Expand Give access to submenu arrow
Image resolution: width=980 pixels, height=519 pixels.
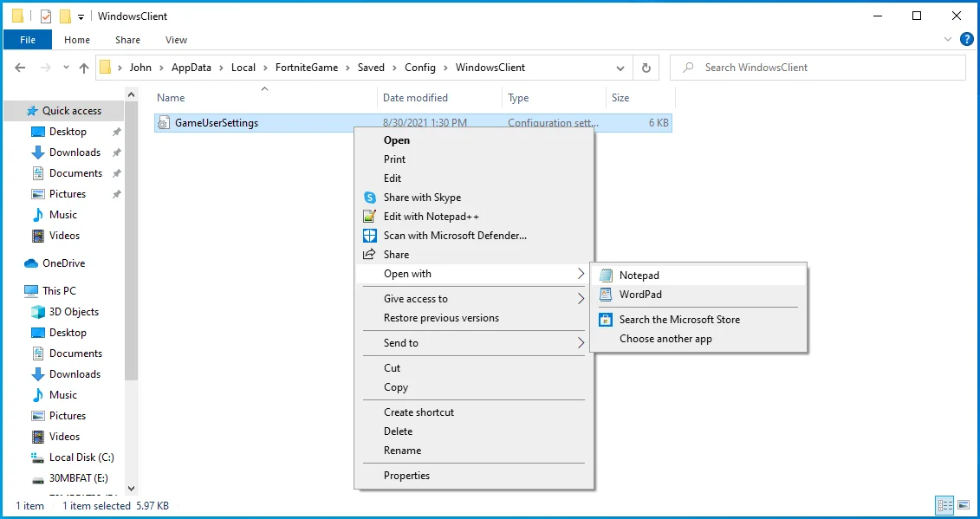point(581,299)
